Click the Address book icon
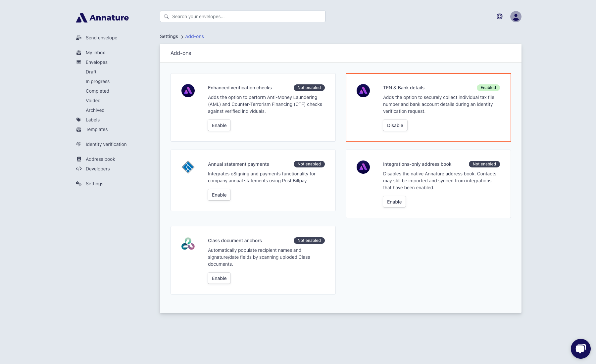Viewport: 596px width, 364px height. 79,159
